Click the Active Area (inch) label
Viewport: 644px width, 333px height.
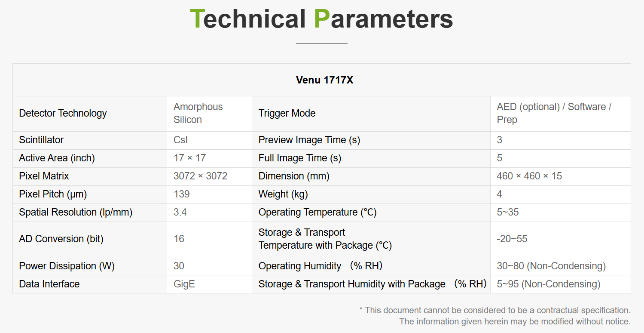tap(57, 158)
